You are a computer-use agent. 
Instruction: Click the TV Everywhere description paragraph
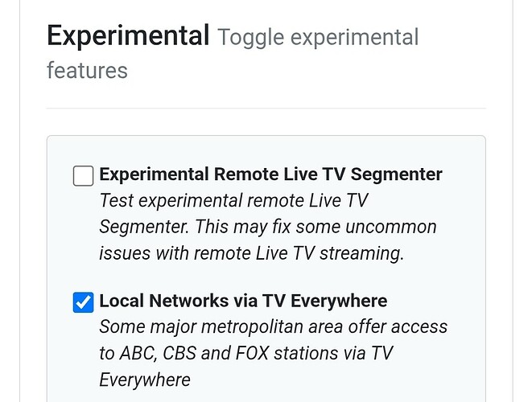[272, 353]
